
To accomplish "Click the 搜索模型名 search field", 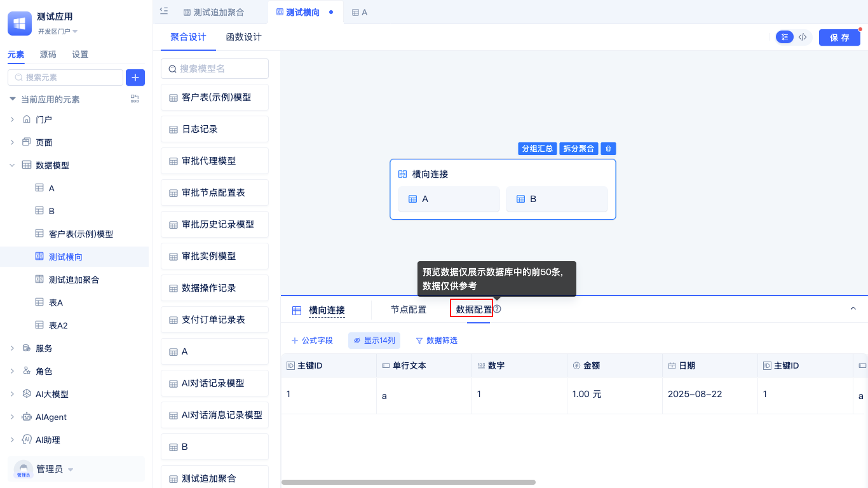I will pos(215,69).
